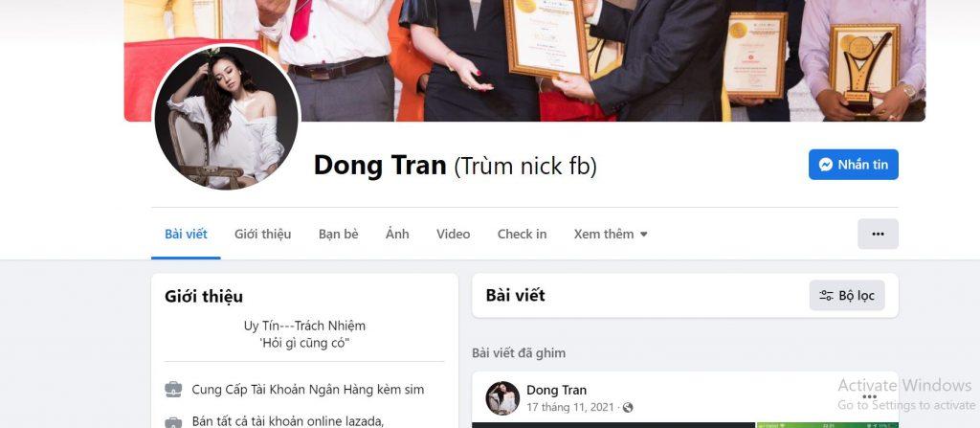This screenshot has height=428, width=980.
Task: Click Dong Tran name link on pinned post
Action: (x=556, y=390)
